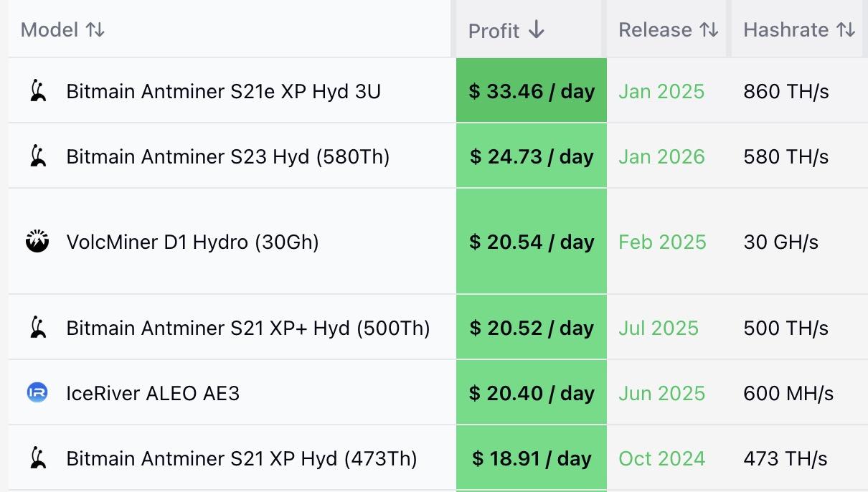Click Bitmain logo beside Antminer S23 Hyd

tap(38, 156)
